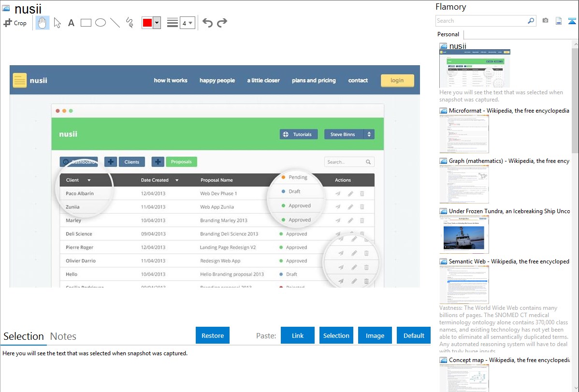Undo the last edit
The image size is (579, 392).
pyautogui.click(x=207, y=23)
